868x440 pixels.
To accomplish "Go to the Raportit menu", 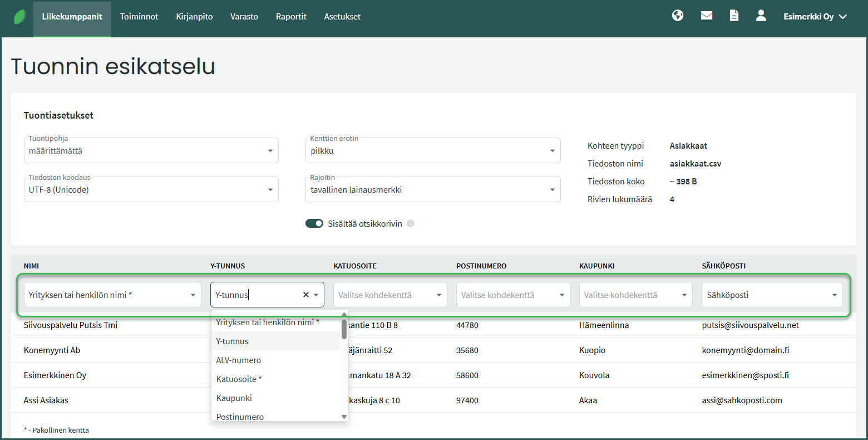I will tap(291, 17).
